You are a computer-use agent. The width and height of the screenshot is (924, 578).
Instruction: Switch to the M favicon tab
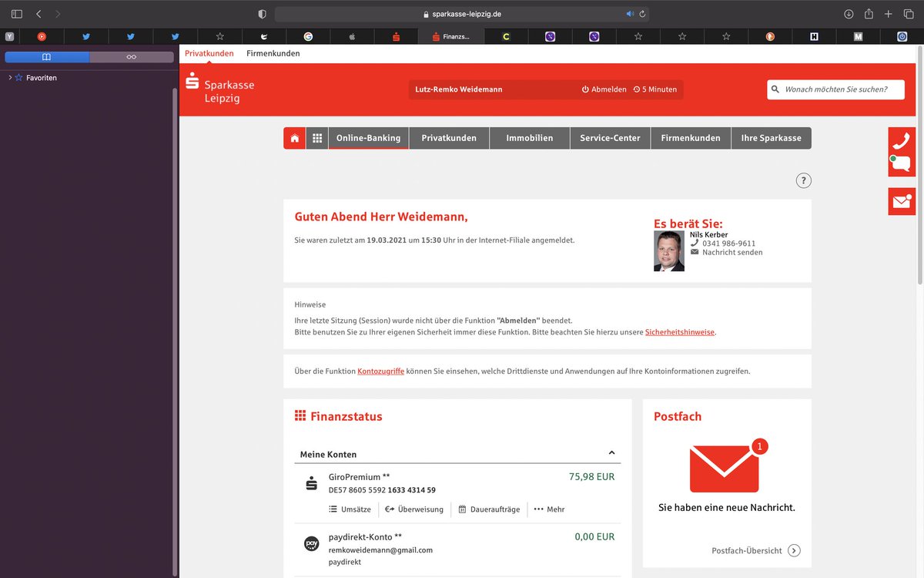[x=858, y=36]
